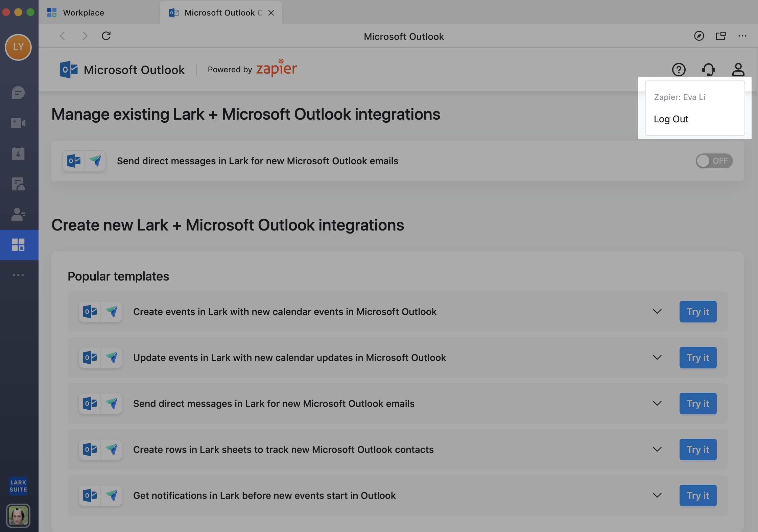The height and width of the screenshot is (532, 758).
Task: Reload the page with refresh icon
Action: 106,36
